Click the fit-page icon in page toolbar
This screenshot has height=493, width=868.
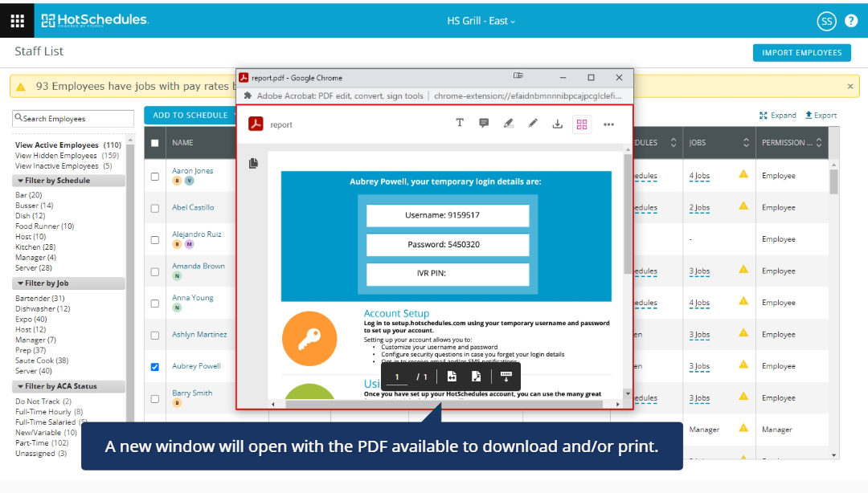476,377
